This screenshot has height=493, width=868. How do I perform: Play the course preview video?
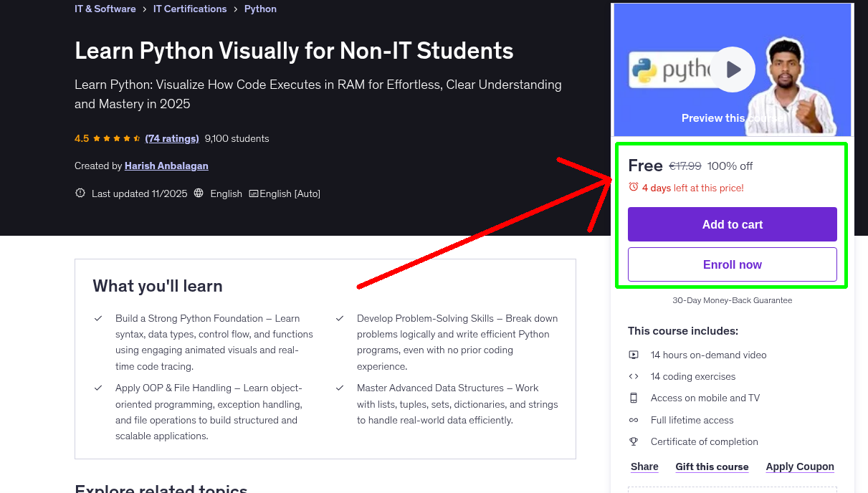733,69
